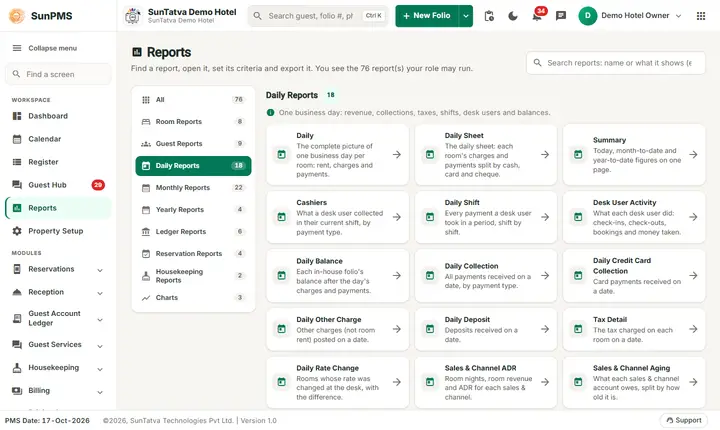
Task: Click the Charts line graph icon
Action: [x=146, y=298]
